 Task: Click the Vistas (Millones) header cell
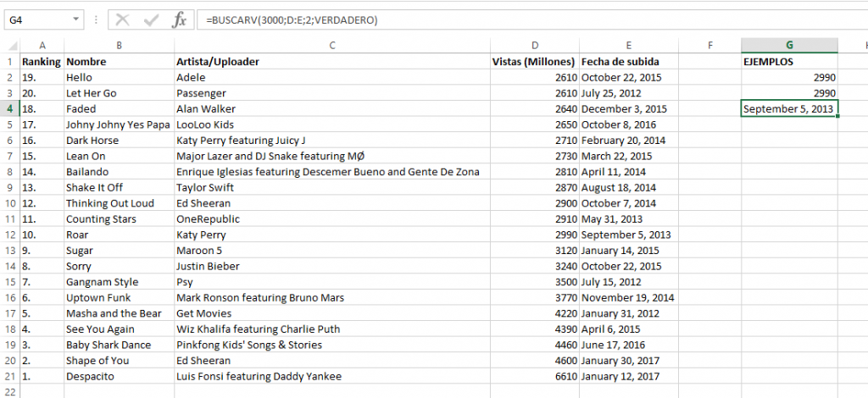point(534,62)
